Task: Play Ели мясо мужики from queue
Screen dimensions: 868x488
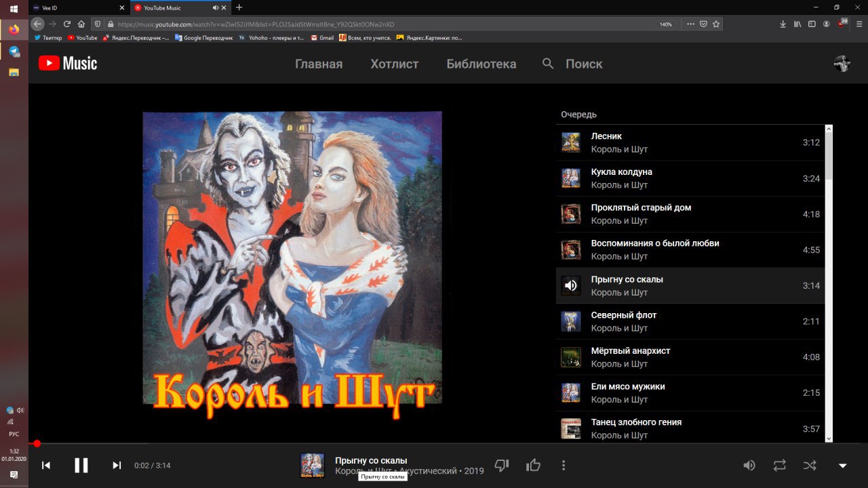Action: pos(690,393)
